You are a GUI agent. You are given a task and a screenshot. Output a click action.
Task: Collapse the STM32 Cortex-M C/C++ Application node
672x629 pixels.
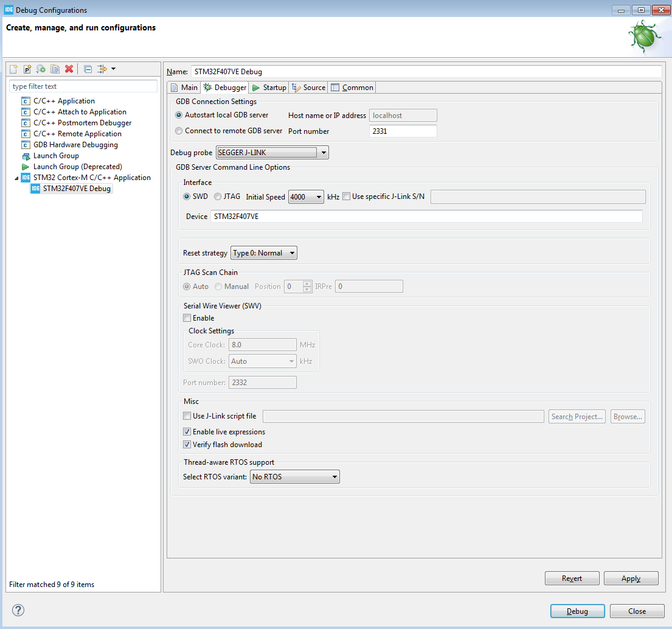pos(16,178)
